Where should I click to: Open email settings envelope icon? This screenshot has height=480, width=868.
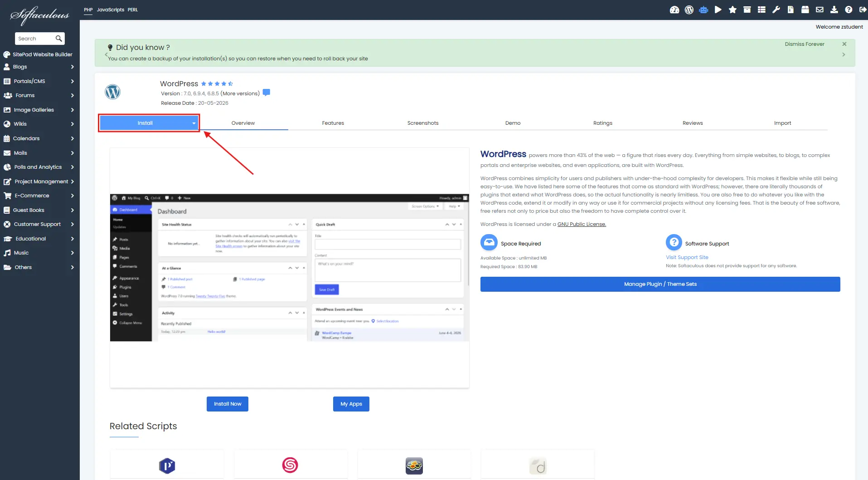click(x=820, y=10)
